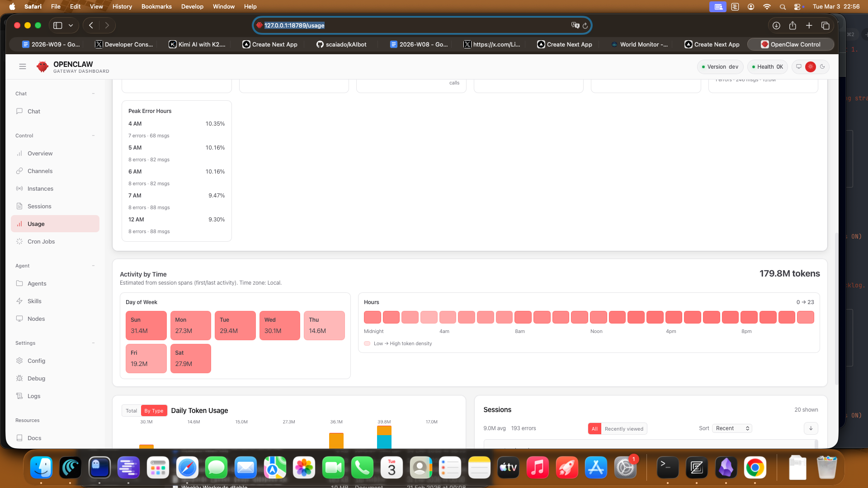This screenshot has height=488, width=868.
Task: Switch to dark theme moon icon
Action: click(x=822, y=66)
